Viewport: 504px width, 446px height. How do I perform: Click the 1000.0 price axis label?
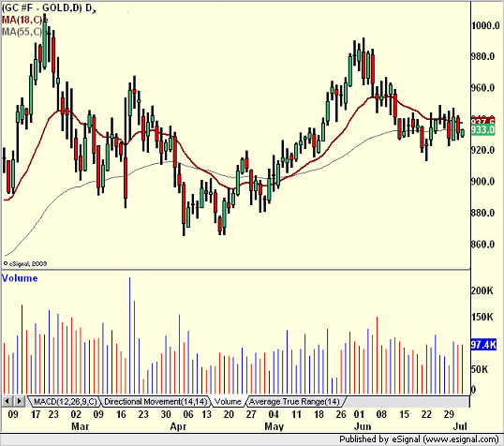(x=485, y=25)
